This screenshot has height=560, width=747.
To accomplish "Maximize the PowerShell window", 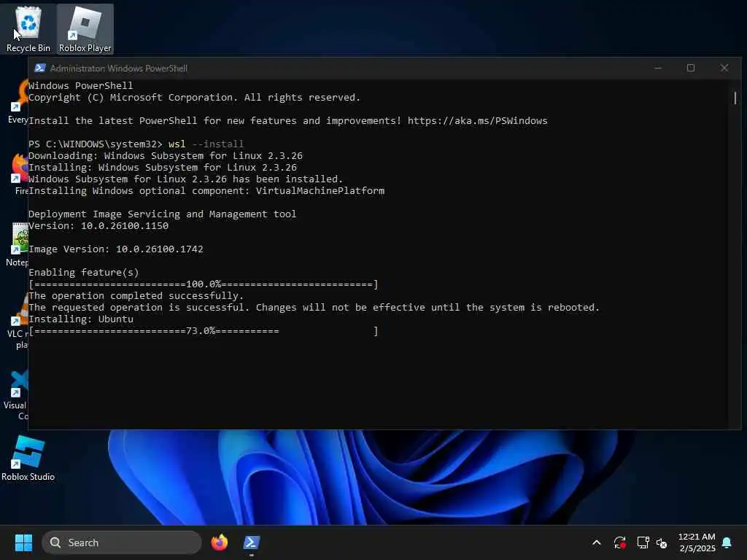I will [690, 68].
